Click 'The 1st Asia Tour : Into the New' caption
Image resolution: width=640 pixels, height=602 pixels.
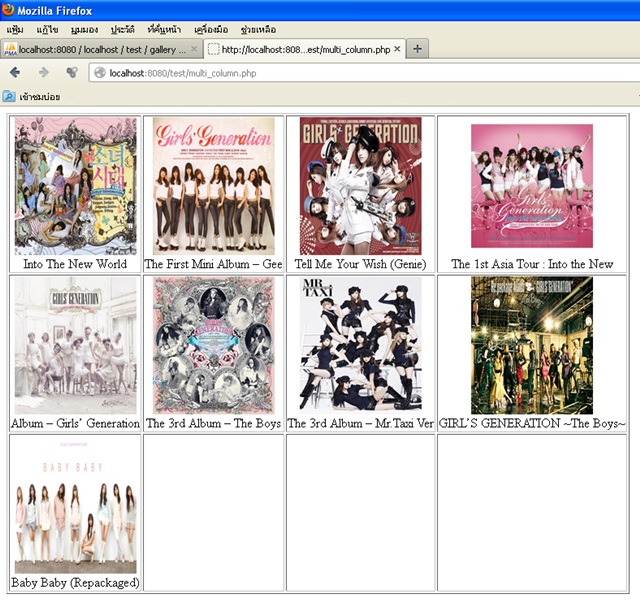pyautogui.click(x=532, y=264)
